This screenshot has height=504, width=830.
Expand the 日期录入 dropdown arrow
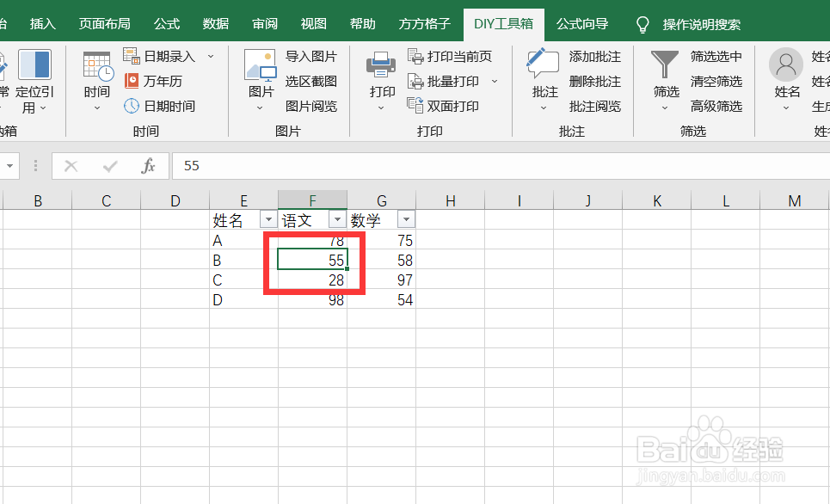pos(211,56)
